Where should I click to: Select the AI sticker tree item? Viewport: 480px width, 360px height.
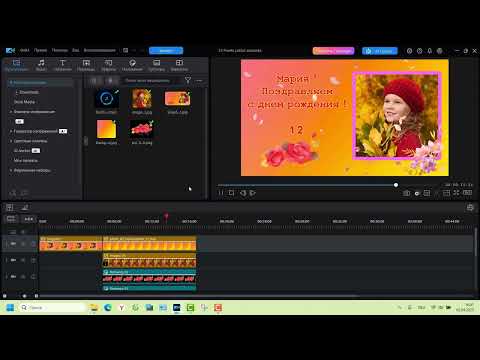(x=27, y=151)
